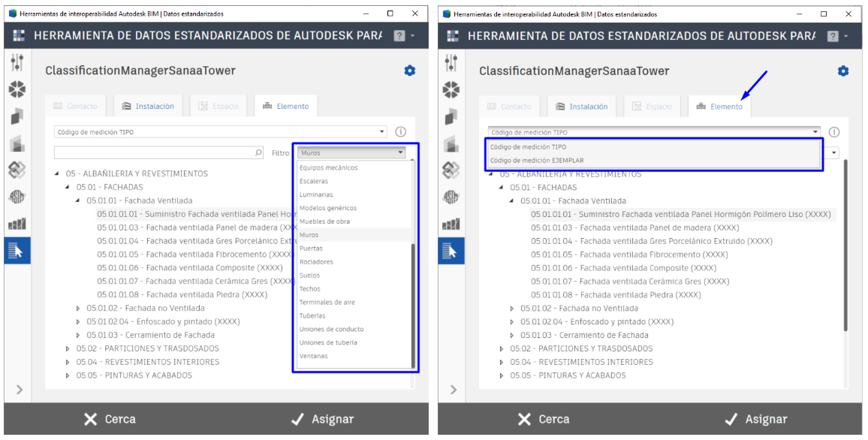Collapse 05.01.01 - Fachada Ventilada in right window
This screenshot has width=868, height=440.
pos(512,201)
